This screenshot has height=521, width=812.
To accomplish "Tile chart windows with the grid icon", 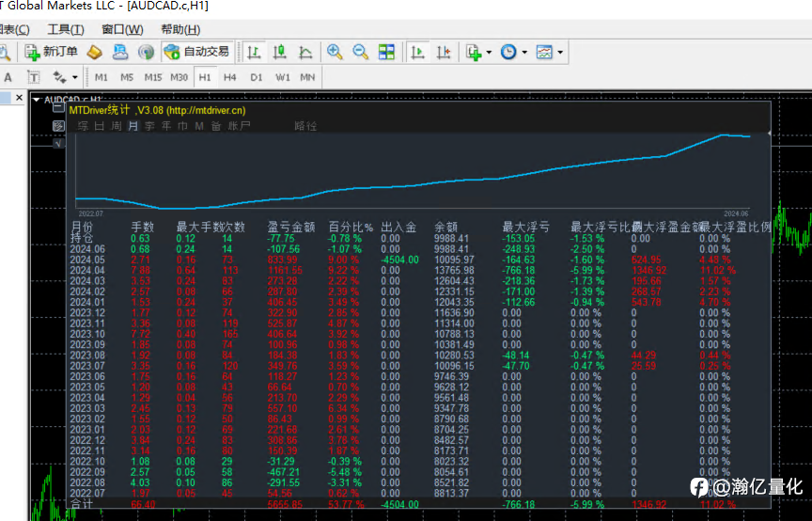I will (386, 52).
